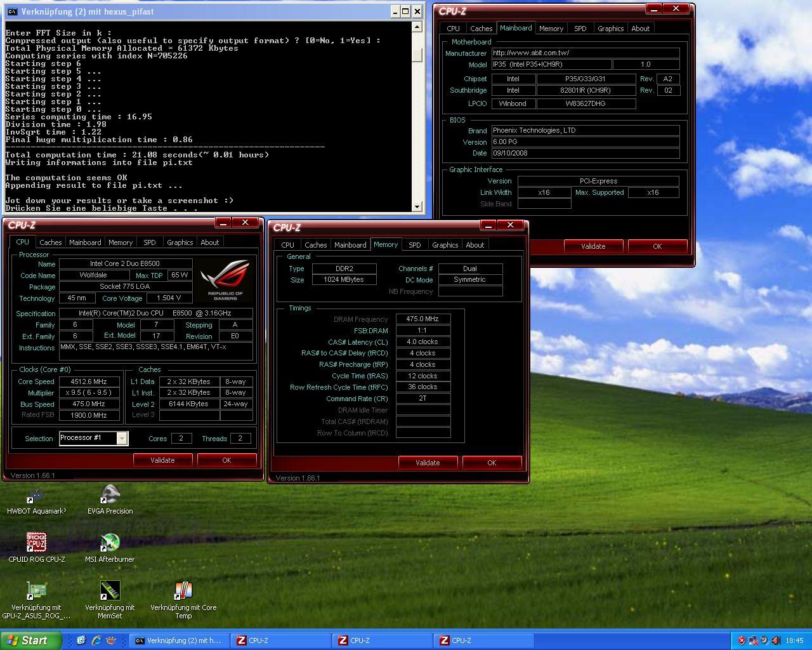The width and height of the screenshot is (812, 650).
Task: Click the processor name Intel Core 2 Duo E8500
Action: pyautogui.click(x=126, y=264)
